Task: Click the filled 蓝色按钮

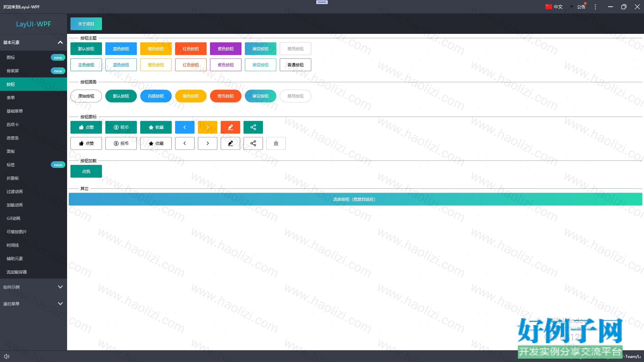Action: click(x=121, y=49)
